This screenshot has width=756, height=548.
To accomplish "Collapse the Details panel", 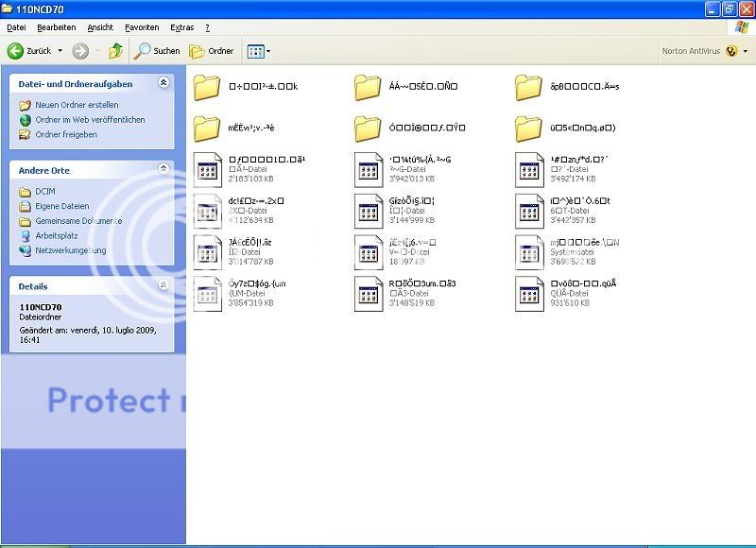I will coord(163,284).
